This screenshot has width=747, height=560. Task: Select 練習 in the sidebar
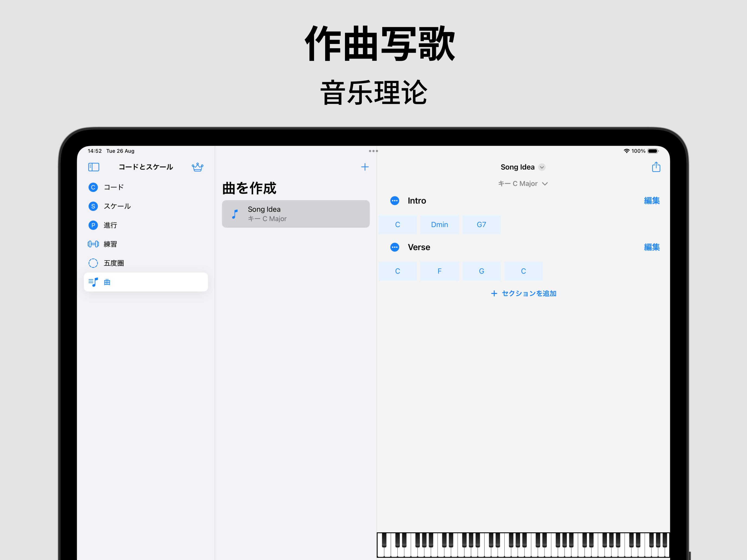pyautogui.click(x=145, y=244)
